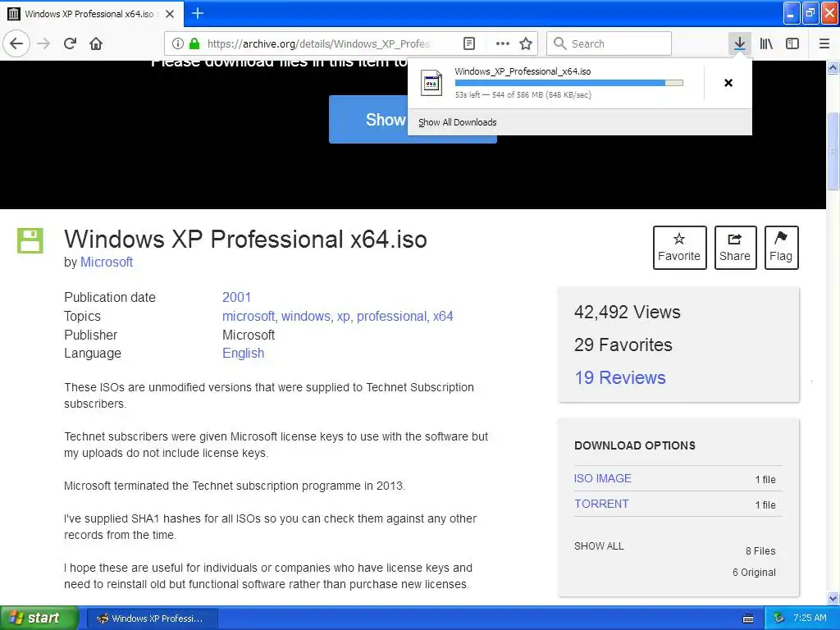The image size is (840, 630).
Task: Open the x64 topic link
Action: coord(443,316)
